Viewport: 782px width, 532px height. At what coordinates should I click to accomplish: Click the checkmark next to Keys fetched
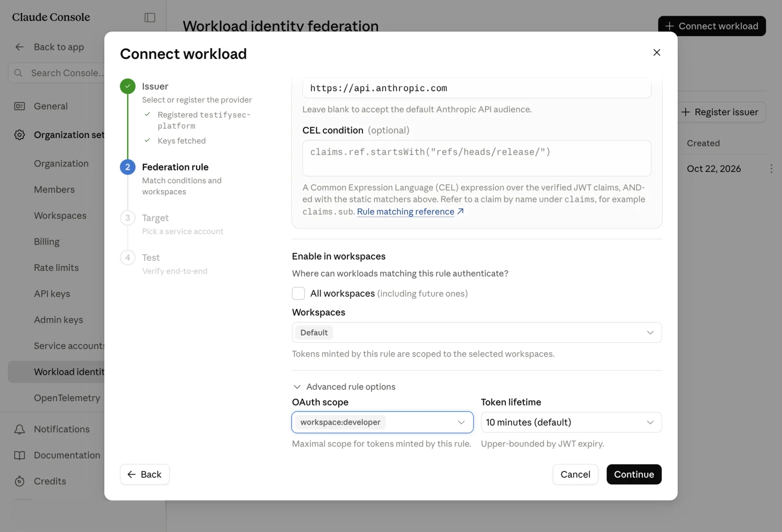(x=147, y=141)
